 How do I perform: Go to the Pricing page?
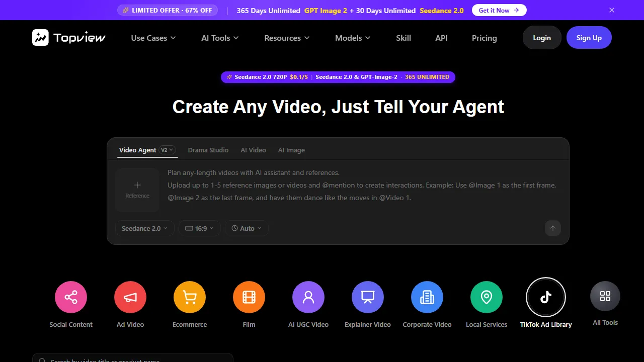click(485, 38)
